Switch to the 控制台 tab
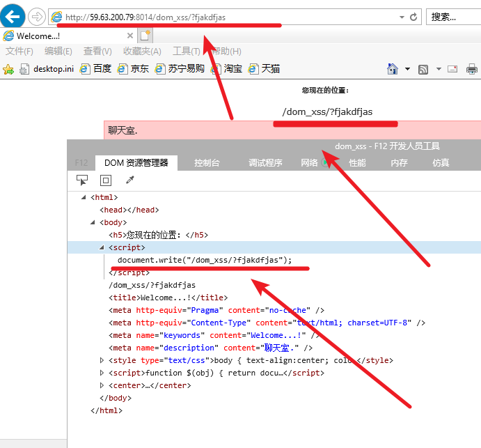 coord(207,163)
